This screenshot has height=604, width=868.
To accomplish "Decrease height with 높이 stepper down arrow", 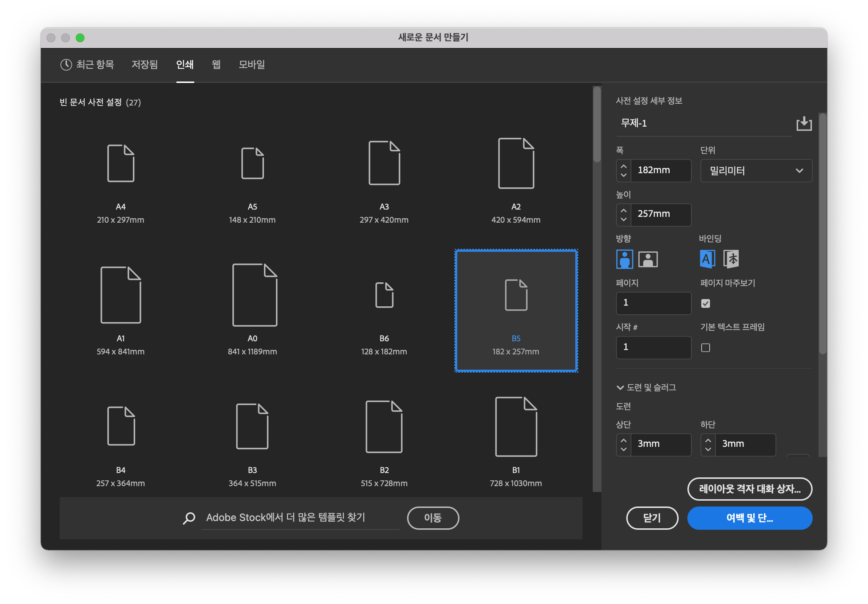I will pyautogui.click(x=623, y=219).
